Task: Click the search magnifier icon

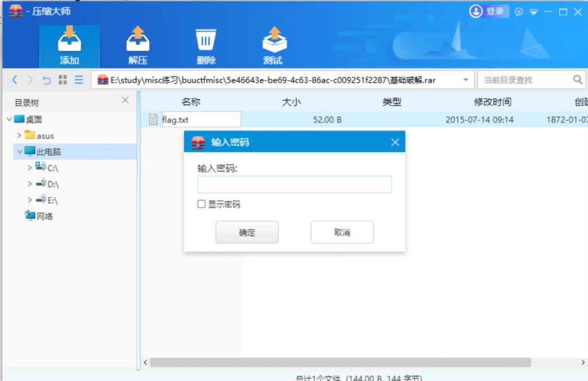Action: [x=578, y=79]
